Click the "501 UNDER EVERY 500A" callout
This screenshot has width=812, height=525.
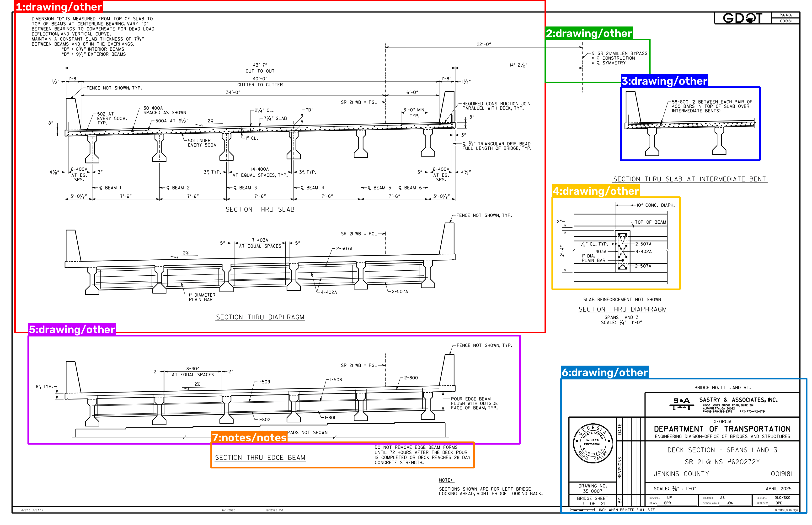202,143
